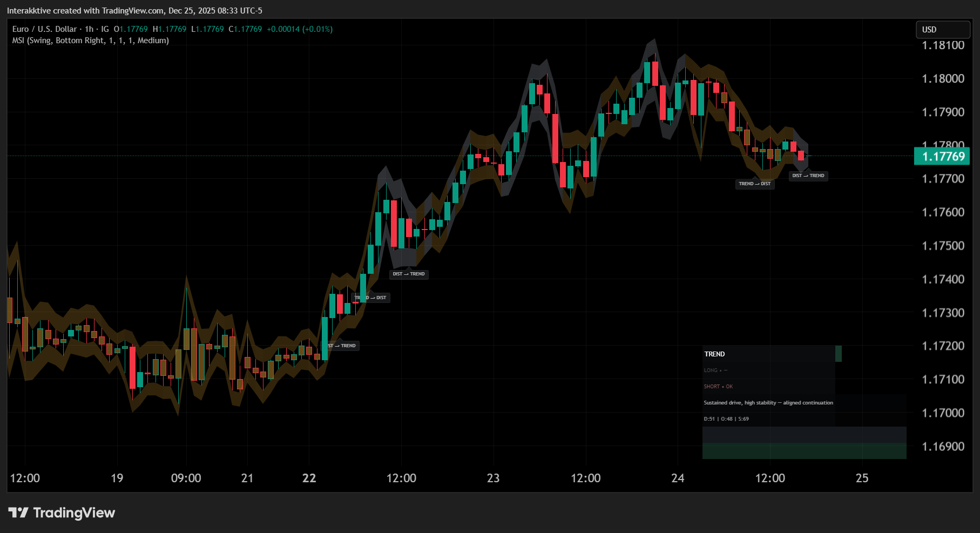Click the 1.16900 price axis label
980x533 pixels.
click(x=943, y=447)
